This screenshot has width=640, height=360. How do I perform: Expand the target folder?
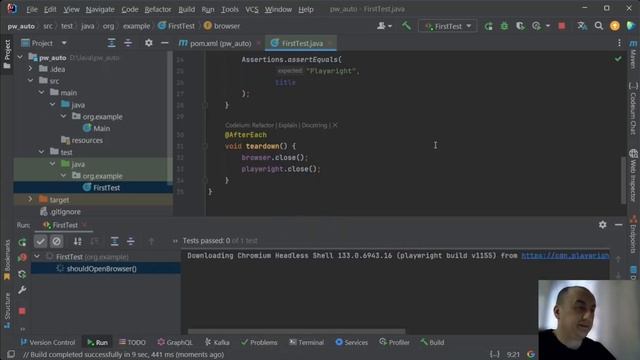30,200
